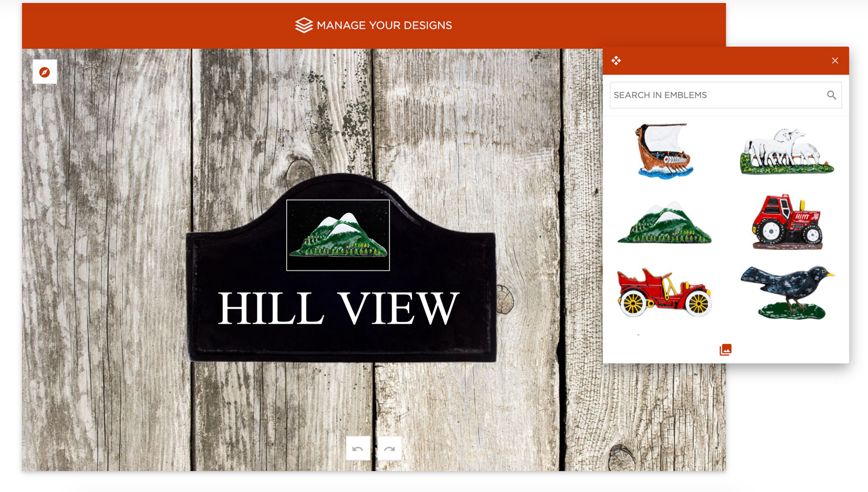This screenshot has width=868, height=492.
Task: Click the redo arrow button
Action: coord(389,449)
